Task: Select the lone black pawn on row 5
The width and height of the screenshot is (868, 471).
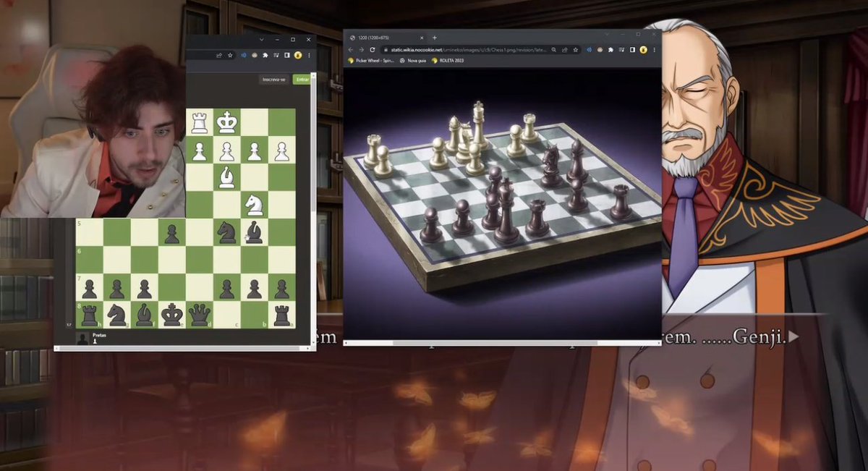Action: tap(172, 232)
